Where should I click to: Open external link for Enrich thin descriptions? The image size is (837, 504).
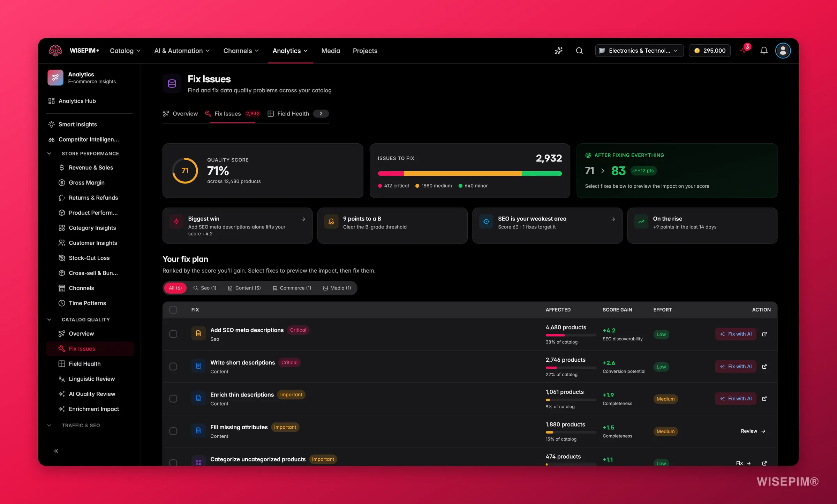tap(764, 399)
